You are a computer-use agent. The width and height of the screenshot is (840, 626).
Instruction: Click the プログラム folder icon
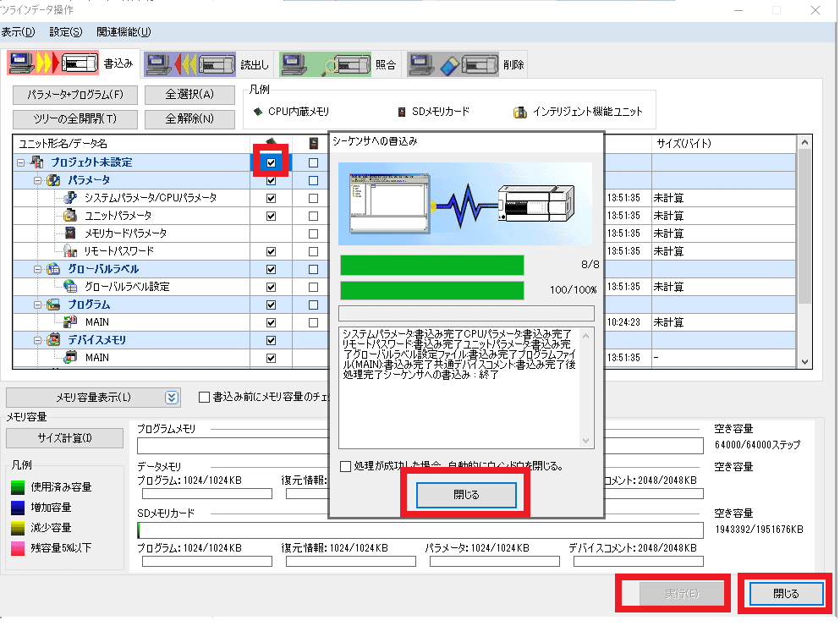point(53,304)
